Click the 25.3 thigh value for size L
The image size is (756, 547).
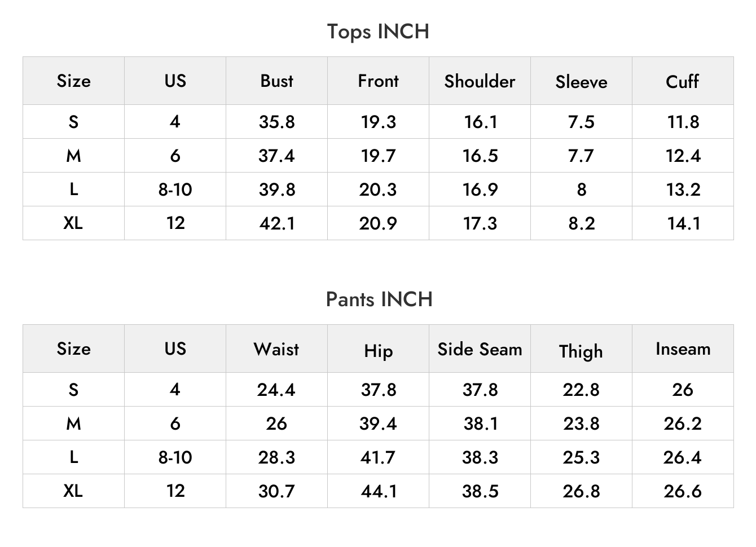tap(581, 457)
